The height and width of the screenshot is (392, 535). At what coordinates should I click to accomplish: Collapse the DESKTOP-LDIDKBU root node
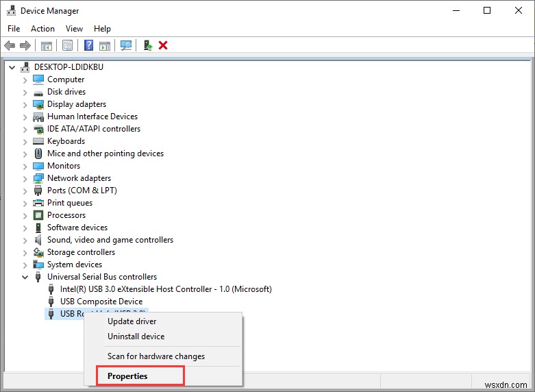click(12, 67)
